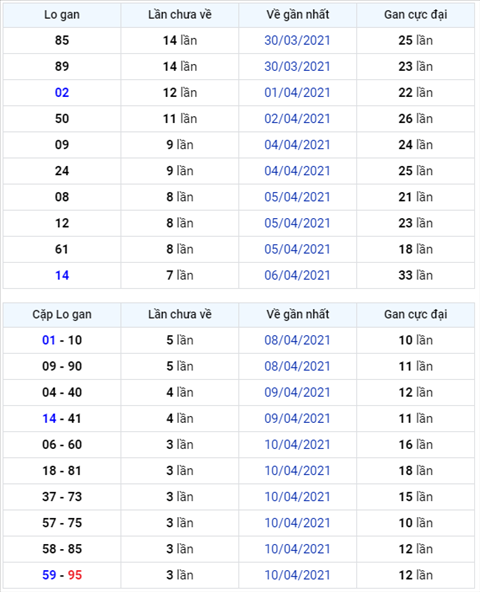
Task: Select the Cặp Lo gan column header
Action: click(62, 314)
